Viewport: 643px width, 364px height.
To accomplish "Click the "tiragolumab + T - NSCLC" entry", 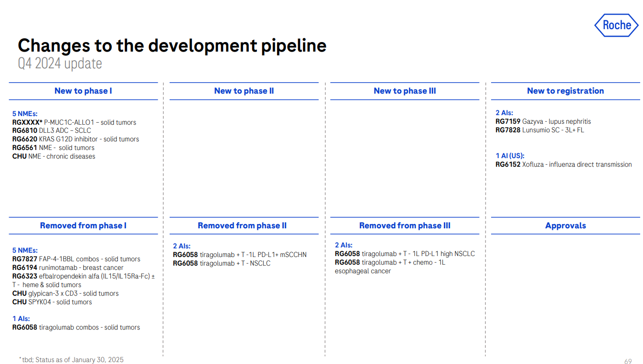I will [222, 263].
